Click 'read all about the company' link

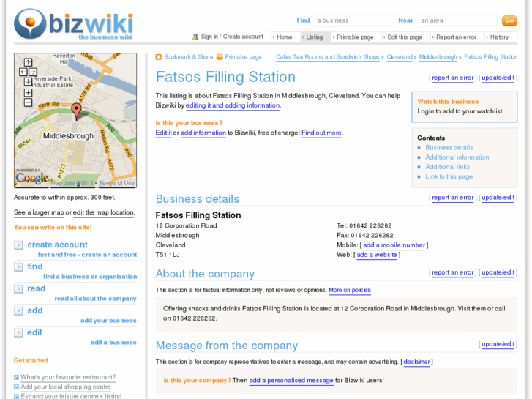click(95, 299)
